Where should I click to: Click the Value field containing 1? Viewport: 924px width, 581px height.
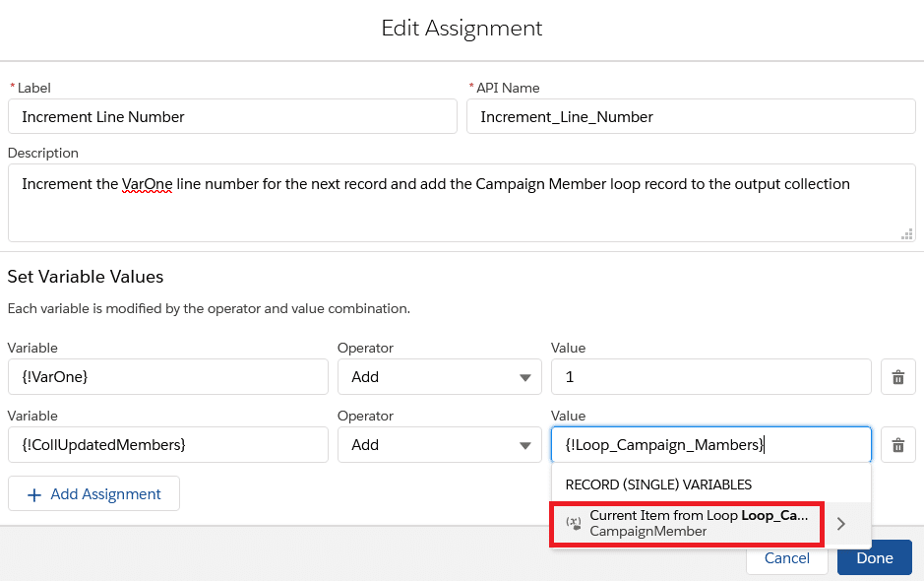tap(710, 376)
